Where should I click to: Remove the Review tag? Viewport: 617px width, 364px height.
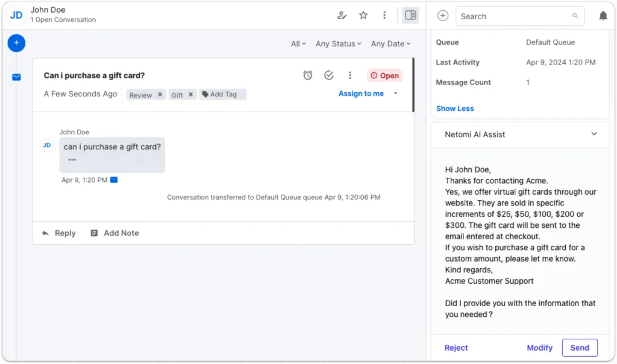click(x=160, y=95)
